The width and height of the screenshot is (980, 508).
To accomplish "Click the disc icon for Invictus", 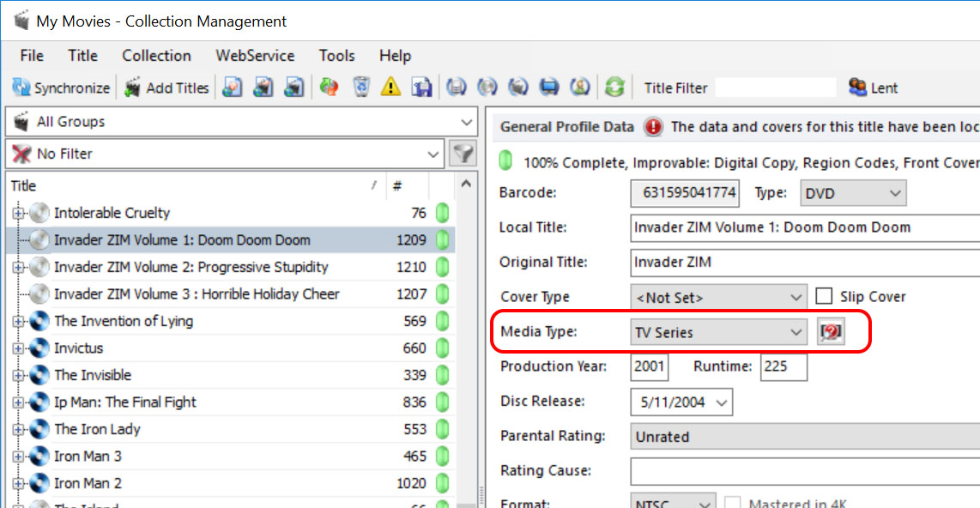I will click(x=39, y=348).
